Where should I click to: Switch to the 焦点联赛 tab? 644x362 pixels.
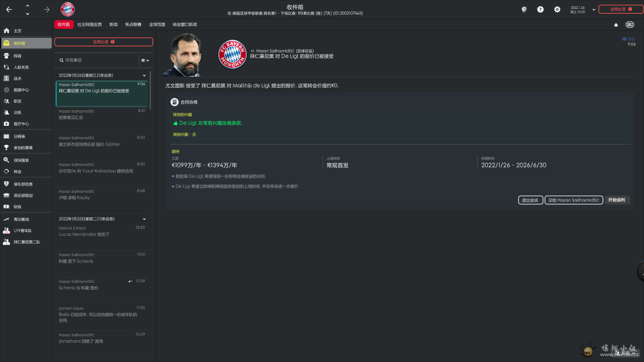coord(133,25)
